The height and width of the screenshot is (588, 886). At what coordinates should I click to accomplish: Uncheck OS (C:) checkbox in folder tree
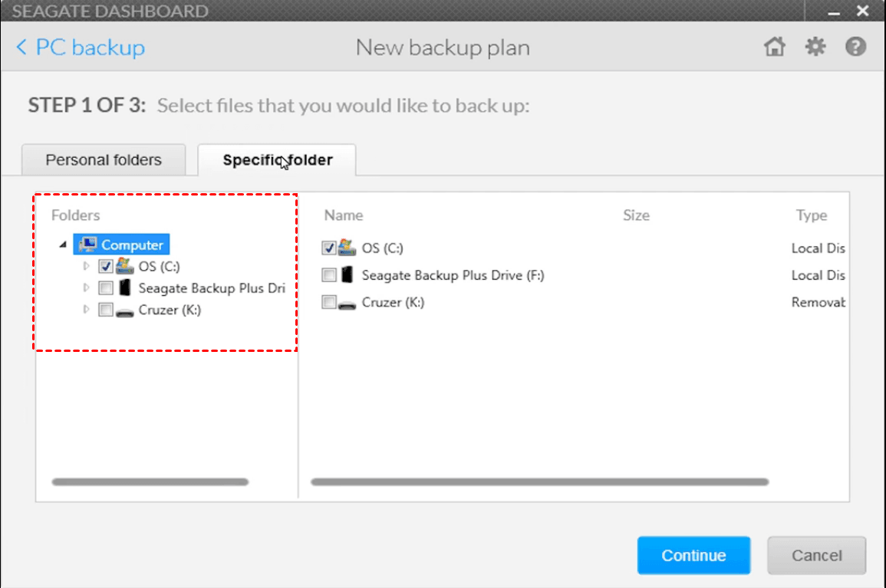pyautogui.click(x=106, y=267)
